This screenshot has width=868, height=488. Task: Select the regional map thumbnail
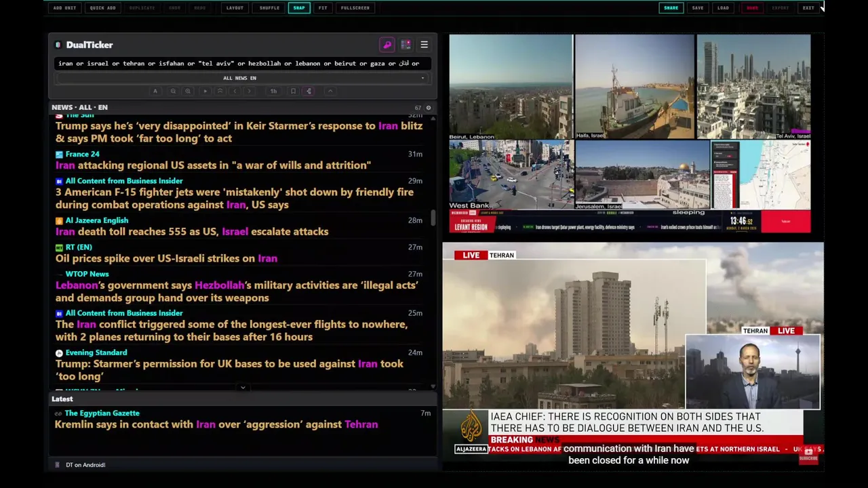pos(761,176)
